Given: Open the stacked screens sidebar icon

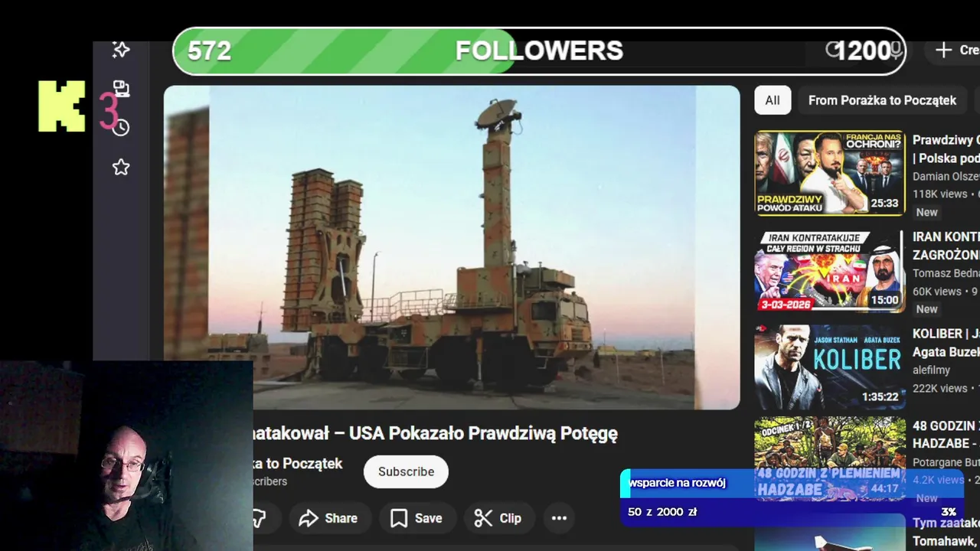Looking at the screenshot, I should click(121, 88).
